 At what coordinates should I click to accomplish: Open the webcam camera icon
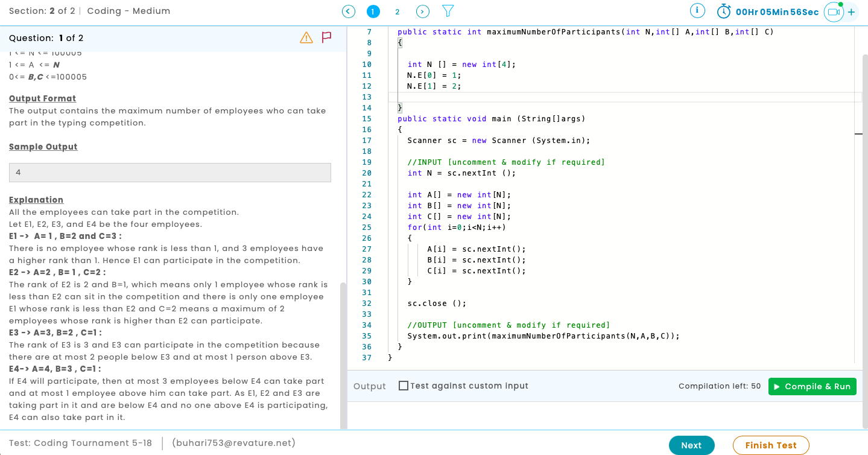834,12
